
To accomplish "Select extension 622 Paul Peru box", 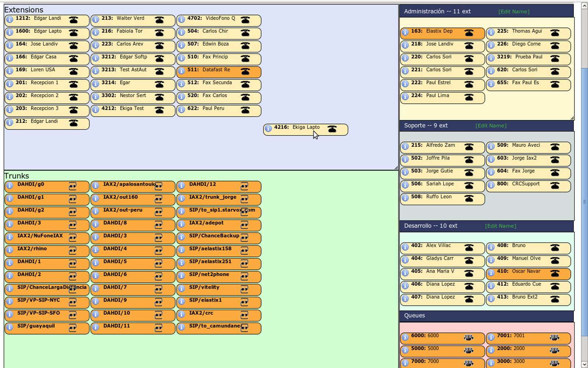I will point(219,110).
